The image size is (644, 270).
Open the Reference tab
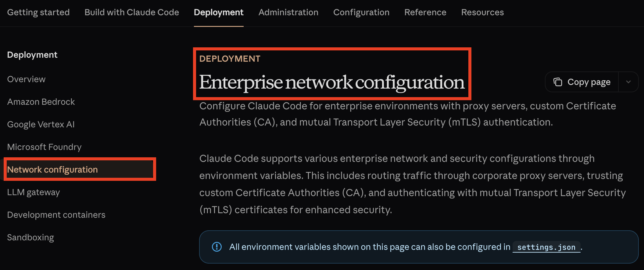tap(425, 12)
